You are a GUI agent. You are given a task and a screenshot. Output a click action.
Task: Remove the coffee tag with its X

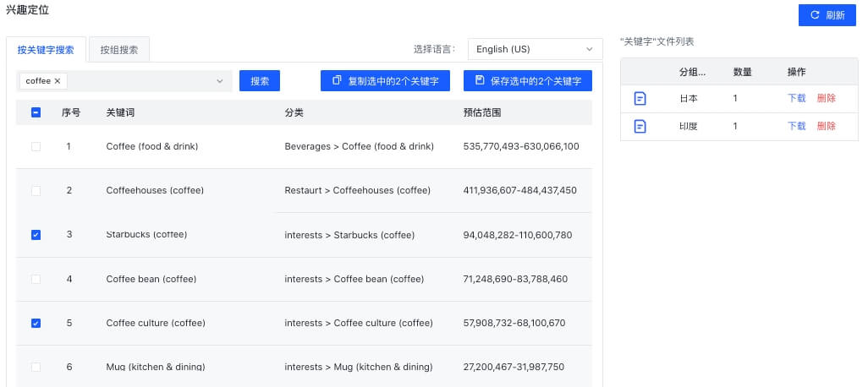57,81
